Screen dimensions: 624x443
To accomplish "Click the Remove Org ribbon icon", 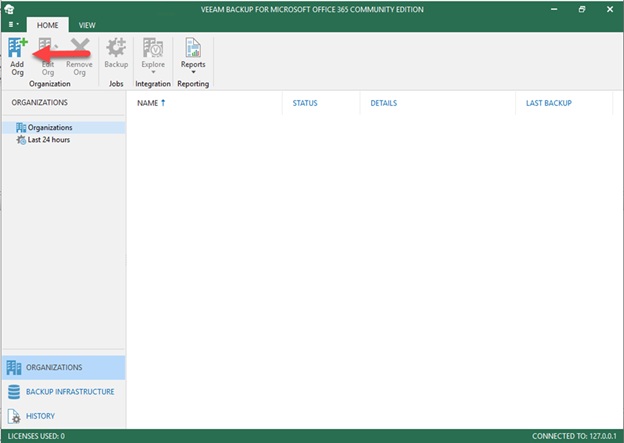I will pyautogui.click(x=80, y=48).
